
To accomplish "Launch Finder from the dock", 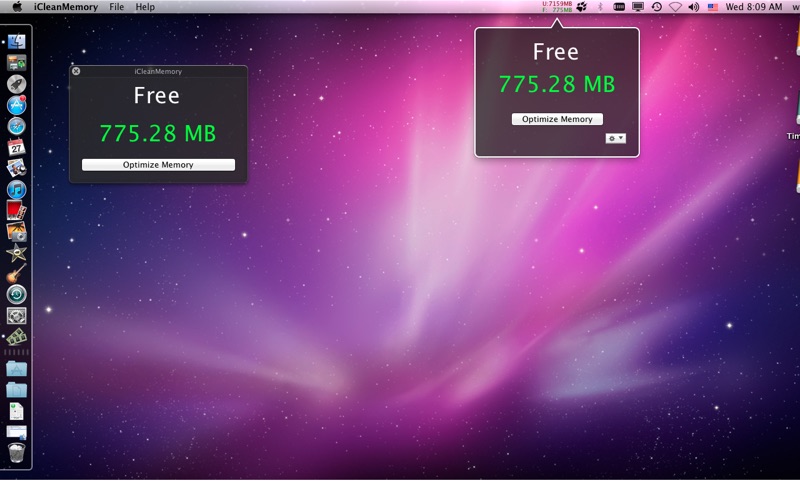I will (16, 42).
